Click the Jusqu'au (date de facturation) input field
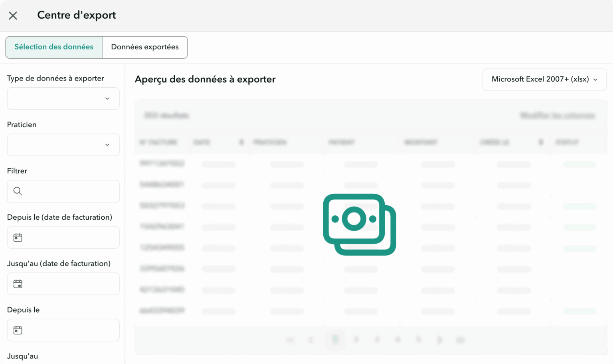The width and height of the screenshot is (613, 364). coord(64,284)
